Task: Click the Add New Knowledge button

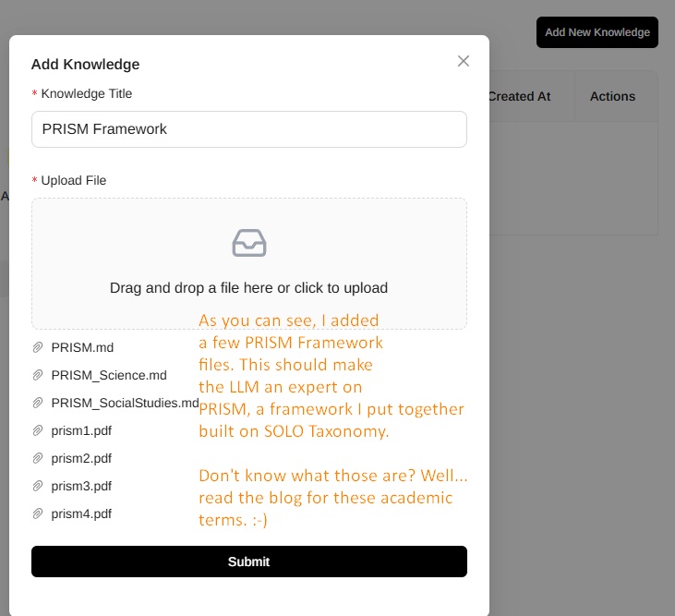Action: tap(597, 32)
